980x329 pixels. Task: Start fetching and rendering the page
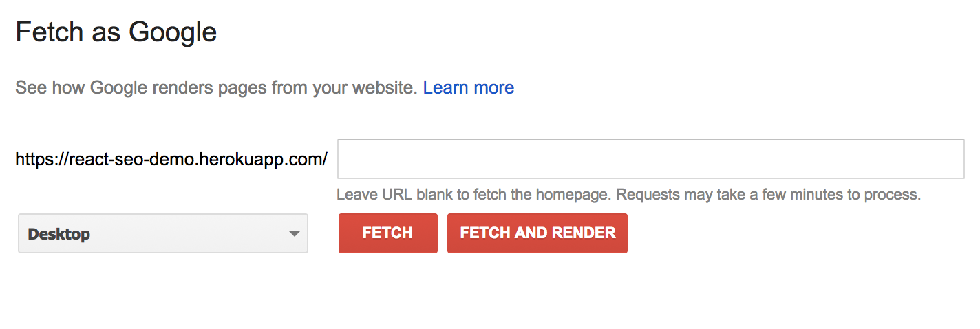537,233
